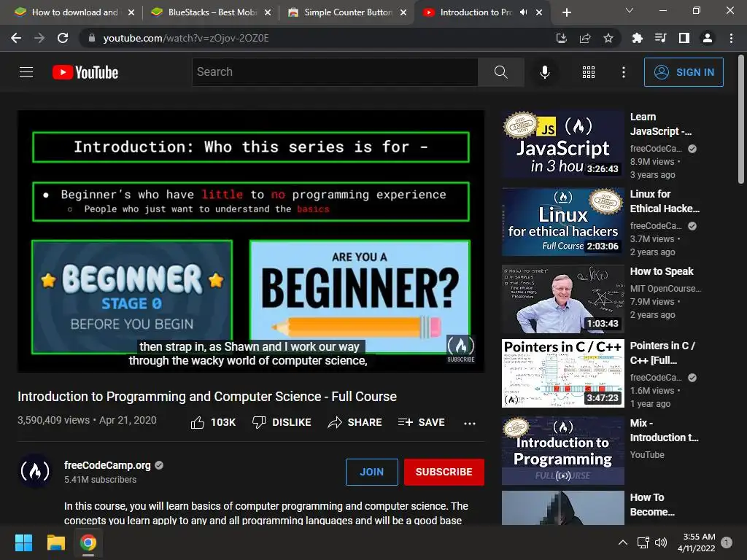This screenshot has height=560, width=747.
Task: Open File Explorer from taskbar
Action: point(55,542)
